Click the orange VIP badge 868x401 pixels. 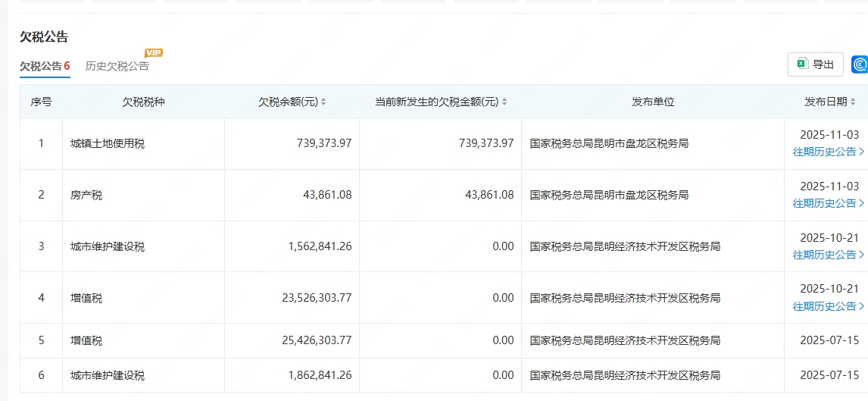tap(154, 52)
